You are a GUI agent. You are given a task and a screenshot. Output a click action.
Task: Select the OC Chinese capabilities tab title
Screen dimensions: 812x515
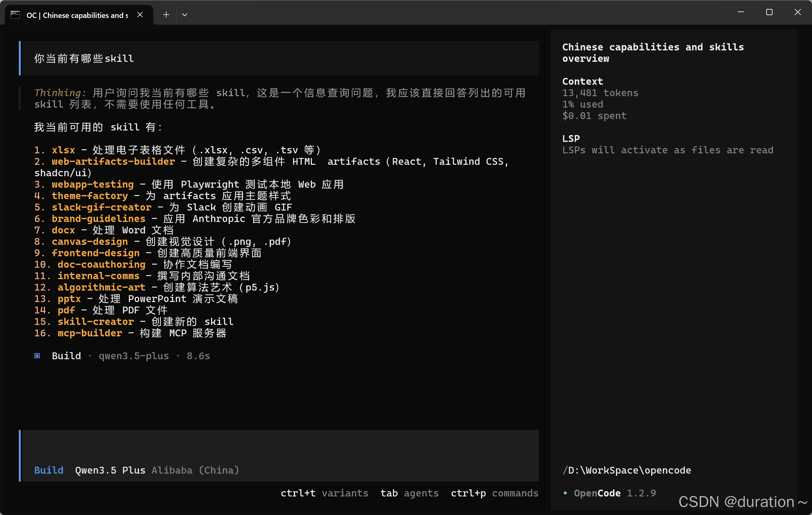point(77,15)
